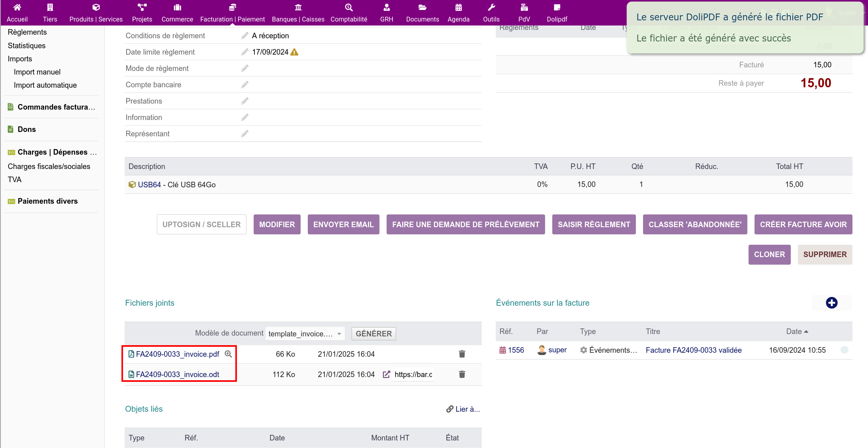Delete the FA2409-0033_invoice.odt file with trash icon

coord(462,374)
